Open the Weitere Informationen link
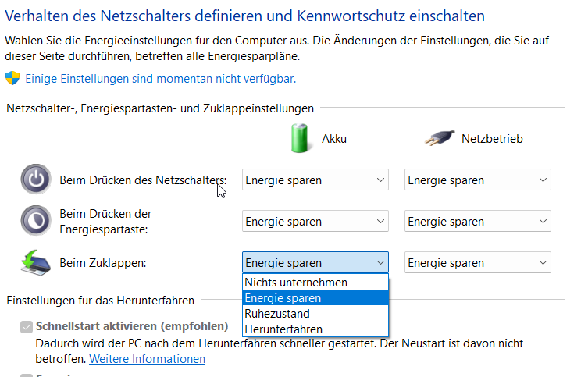 pyautogui.click(x=147, y=359)
